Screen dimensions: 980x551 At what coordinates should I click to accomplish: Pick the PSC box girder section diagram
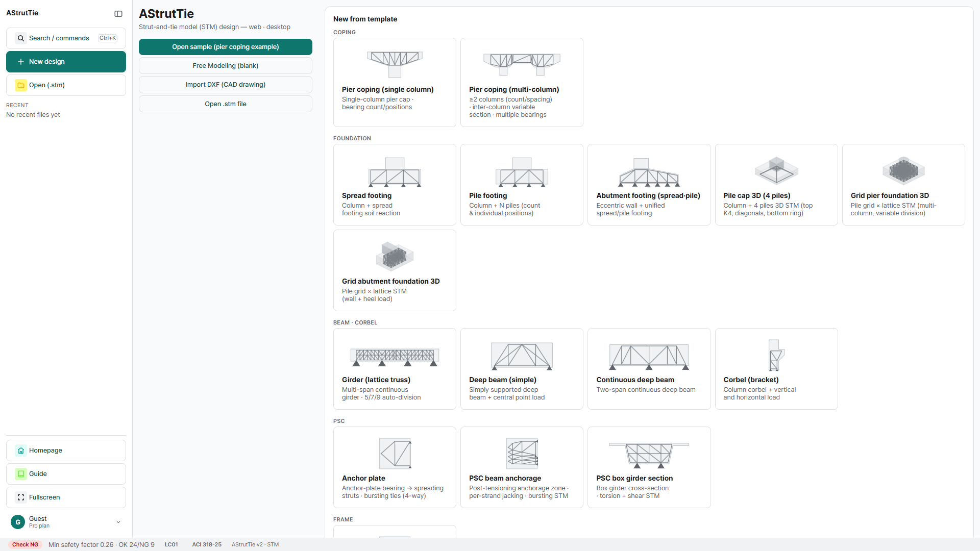649,455
